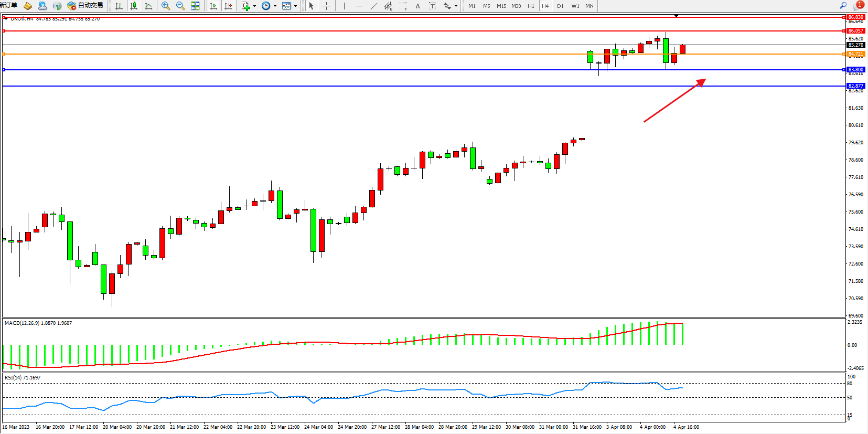Open the search magnifier at top right
868x434 pixels.
(x=843, y=6)
